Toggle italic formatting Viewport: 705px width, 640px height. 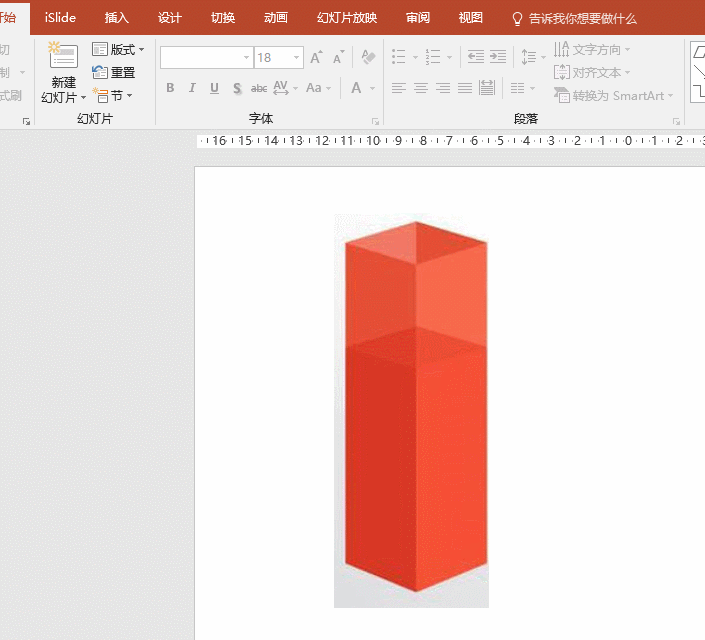tap(192, 88)
